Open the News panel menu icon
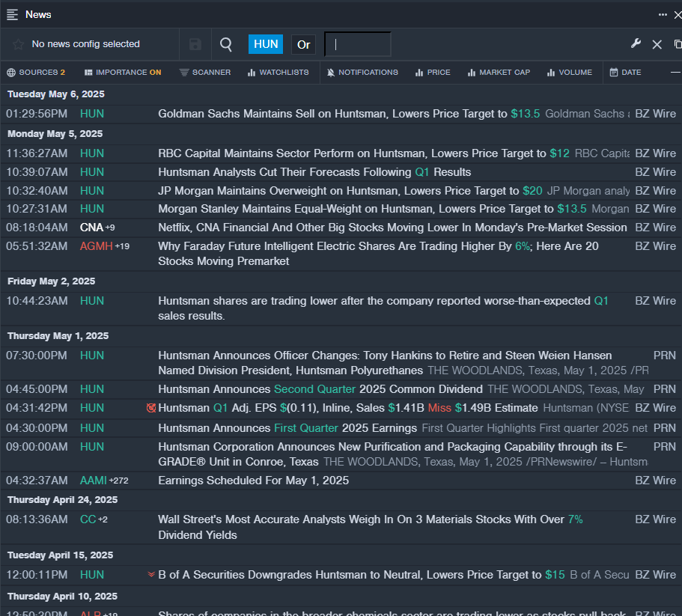The height and width of the screenshot is (616, 682). [x=12, y=15]
